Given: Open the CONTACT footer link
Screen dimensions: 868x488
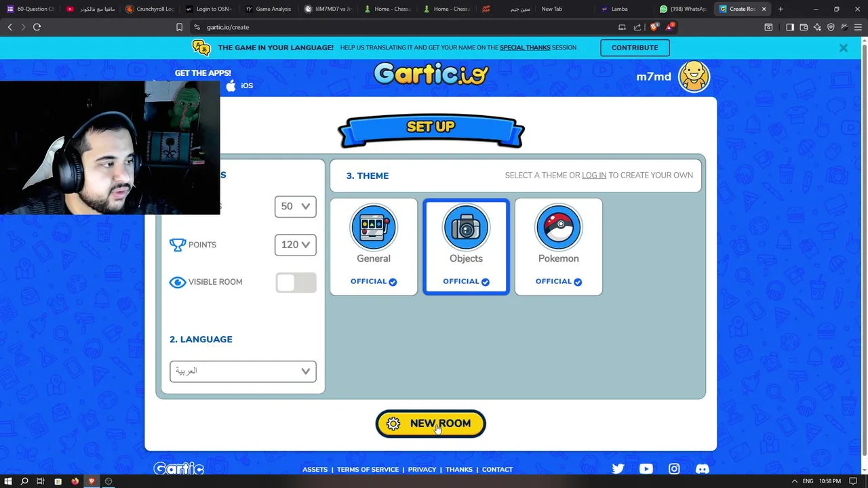Looking at the screenshot, I should point(497,469).
